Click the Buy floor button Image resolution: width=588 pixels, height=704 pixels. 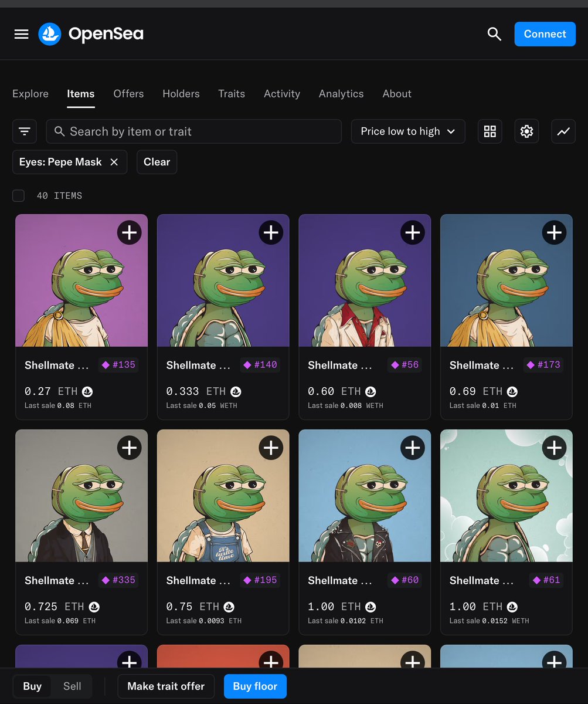pos(255,686)
